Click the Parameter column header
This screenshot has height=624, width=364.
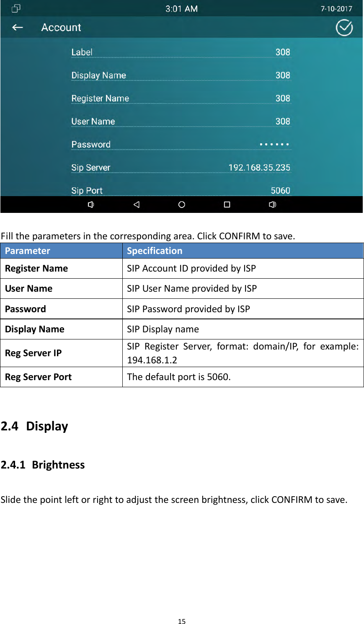click(62, 251)
